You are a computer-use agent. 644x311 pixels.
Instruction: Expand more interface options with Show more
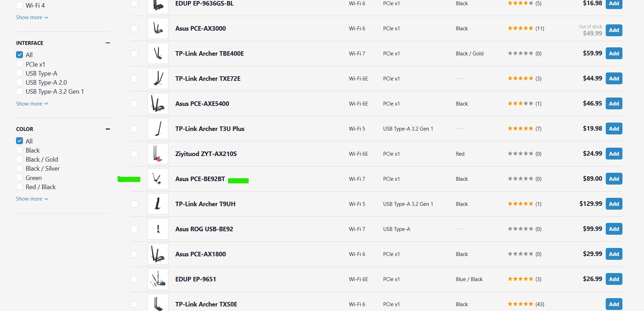[x=32, y=104]
